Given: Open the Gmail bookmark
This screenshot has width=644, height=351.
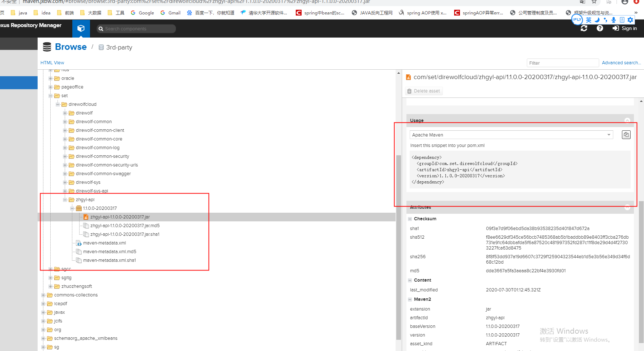Looking at the screenshot, I should coord(170,13).
